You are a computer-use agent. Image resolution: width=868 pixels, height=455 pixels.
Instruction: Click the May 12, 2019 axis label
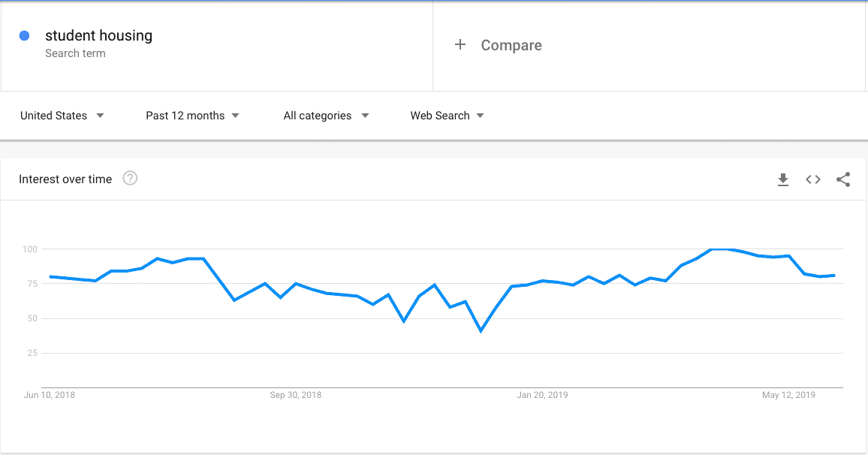(788, 395)
